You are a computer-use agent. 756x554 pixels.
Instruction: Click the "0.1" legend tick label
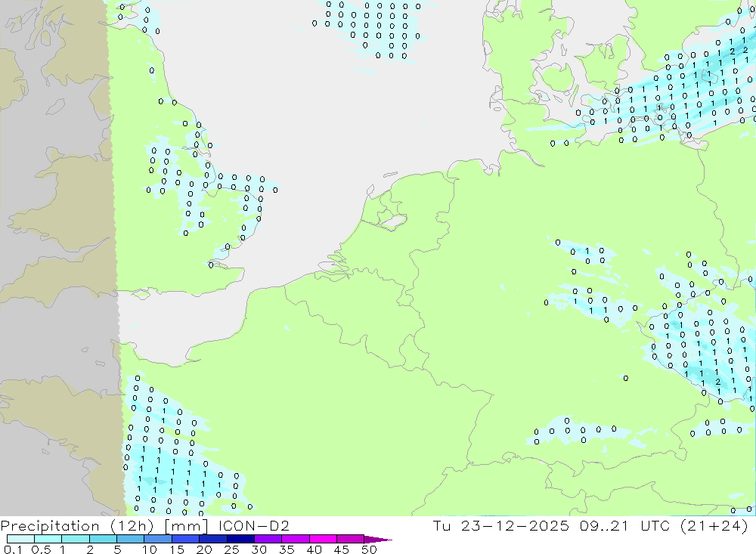click(x=13, y=549)
